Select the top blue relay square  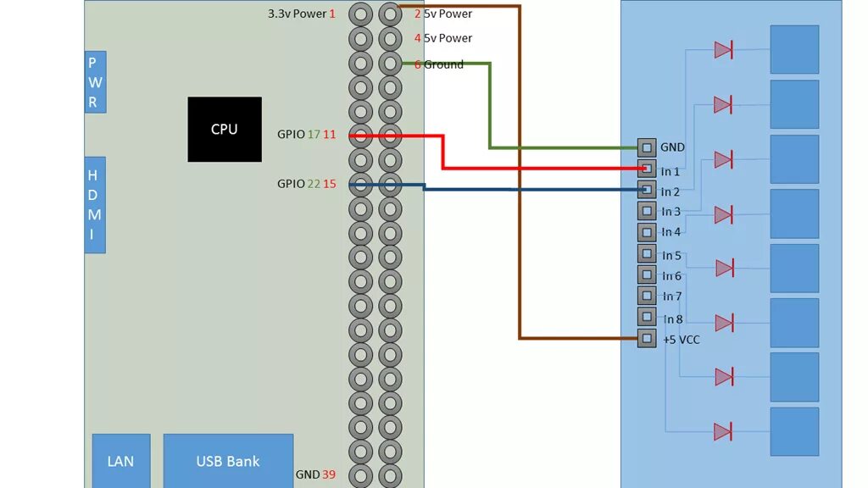click(x=793, y=48)
